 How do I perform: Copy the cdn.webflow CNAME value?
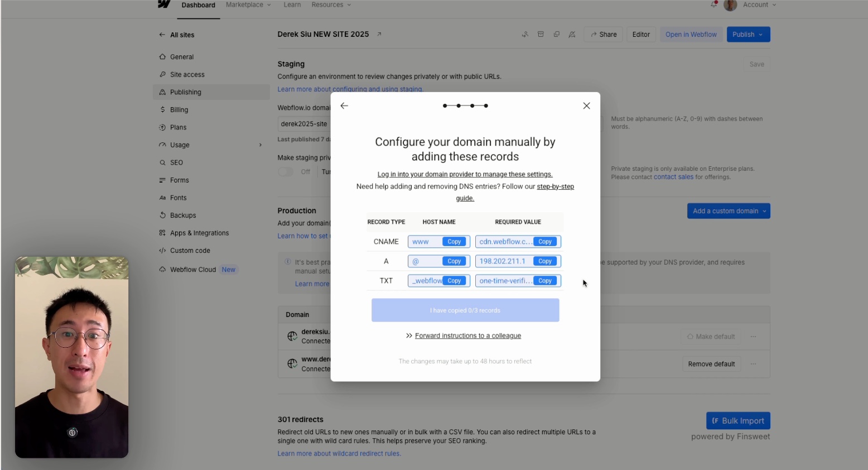pos(545,242)
